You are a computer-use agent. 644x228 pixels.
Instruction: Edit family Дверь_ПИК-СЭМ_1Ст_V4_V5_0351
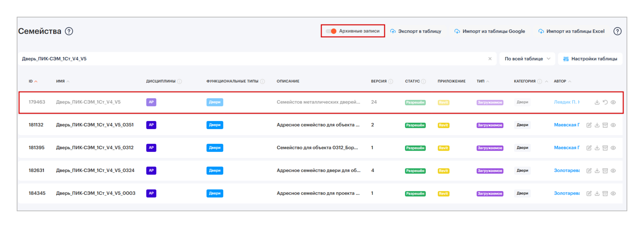click(x=589, y=125)
